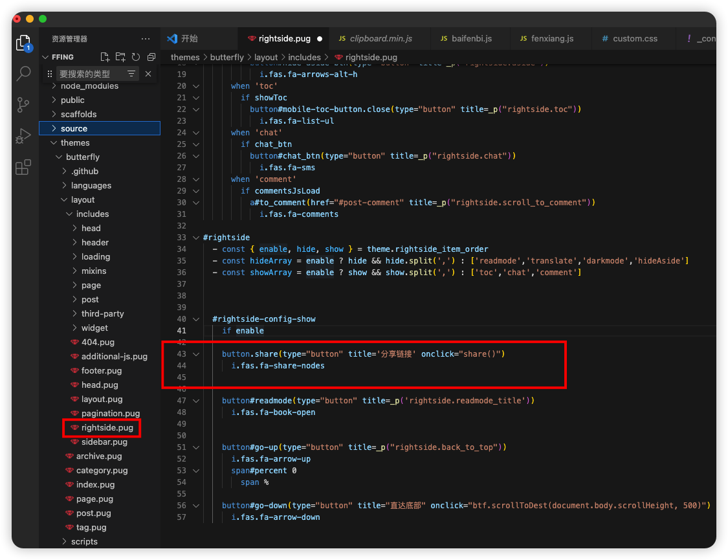The width and height of the screenshot is (728, 560).
Task: Fold the code block at line 43
Action: click(196, 354)
